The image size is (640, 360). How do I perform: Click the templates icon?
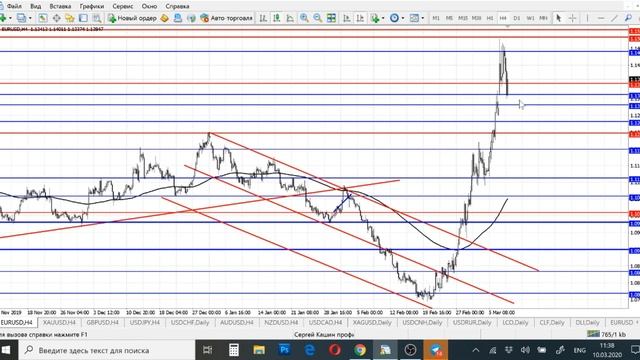point(414,18)
